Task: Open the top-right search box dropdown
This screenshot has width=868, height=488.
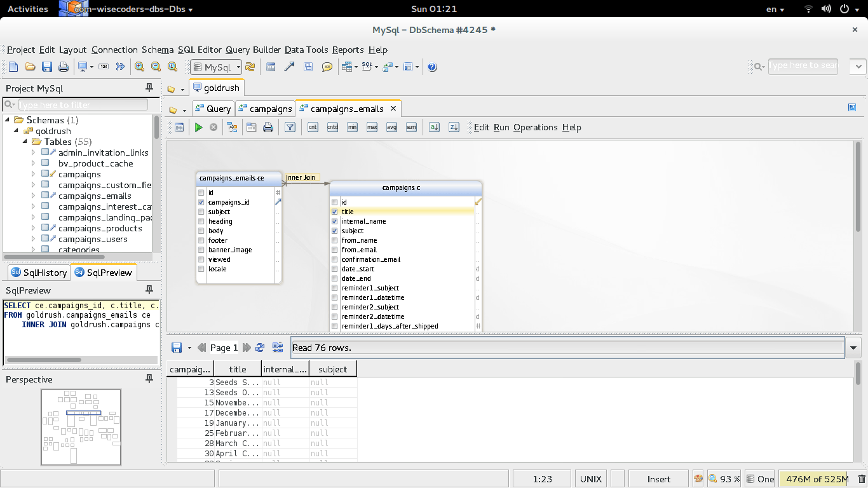Action: click(x=858, y=66)
